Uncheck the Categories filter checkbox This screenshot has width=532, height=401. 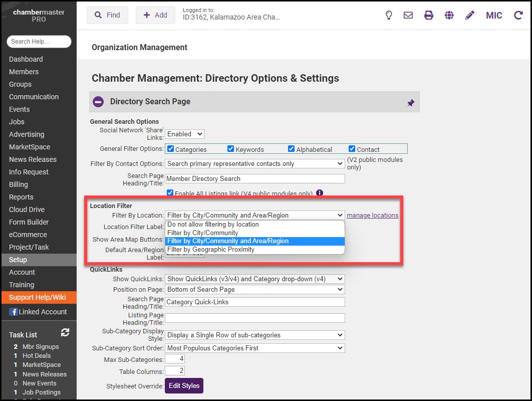(x=170, y=149)
